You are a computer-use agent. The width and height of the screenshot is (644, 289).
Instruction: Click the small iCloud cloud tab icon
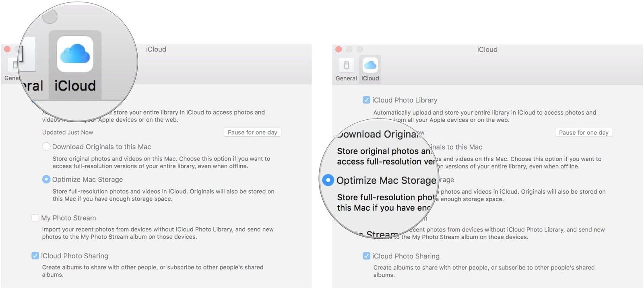click(x=370, y=65)
